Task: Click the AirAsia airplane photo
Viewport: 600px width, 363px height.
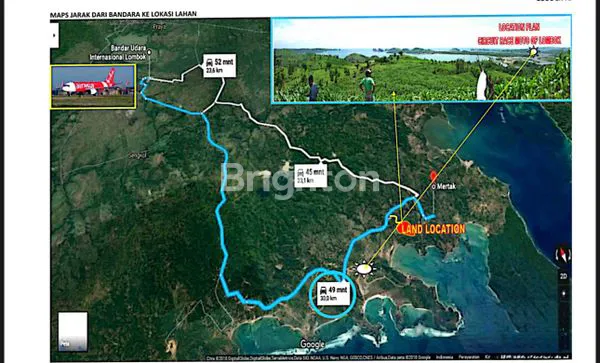Action: click(x=93, y=86)
